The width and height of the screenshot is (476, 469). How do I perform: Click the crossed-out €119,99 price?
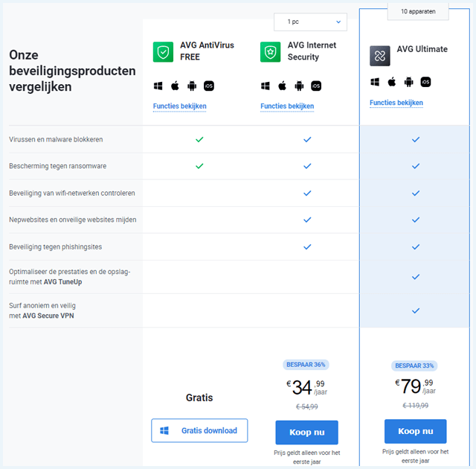click(x=415, y=406)
